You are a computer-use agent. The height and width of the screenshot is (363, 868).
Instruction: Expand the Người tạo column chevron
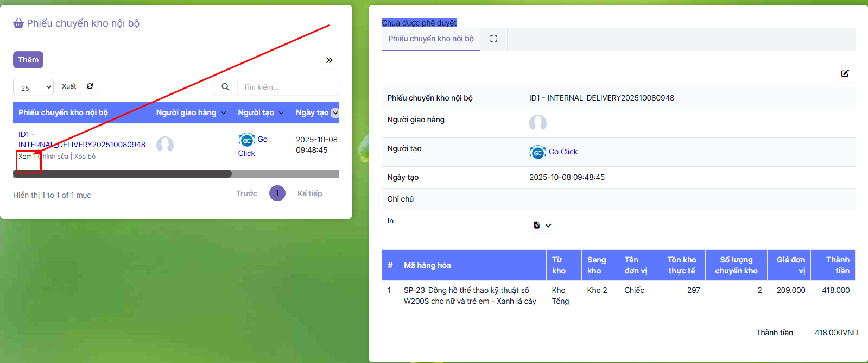click(x=281, y=113)
